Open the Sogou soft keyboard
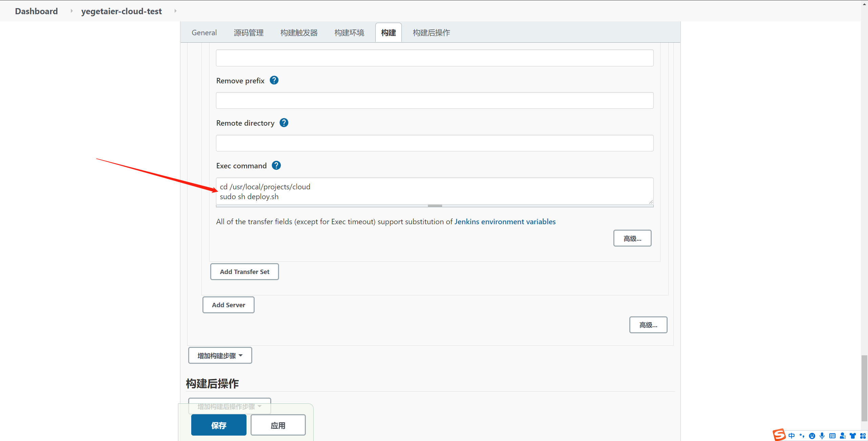The height and width of the screenshot is (441, 868). click(x=832, y=436)
